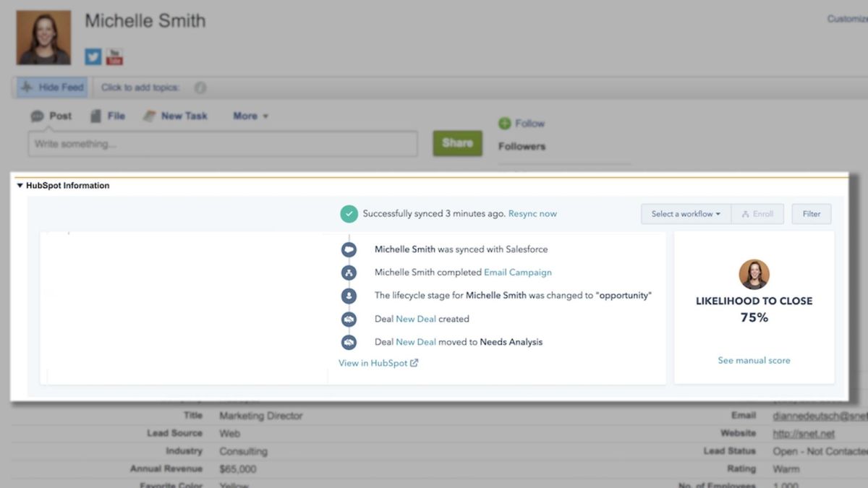This screenshot has width=868, height=488.
Task: Click the YouTube icon under Michelle Smith
Action: point(114,56)
